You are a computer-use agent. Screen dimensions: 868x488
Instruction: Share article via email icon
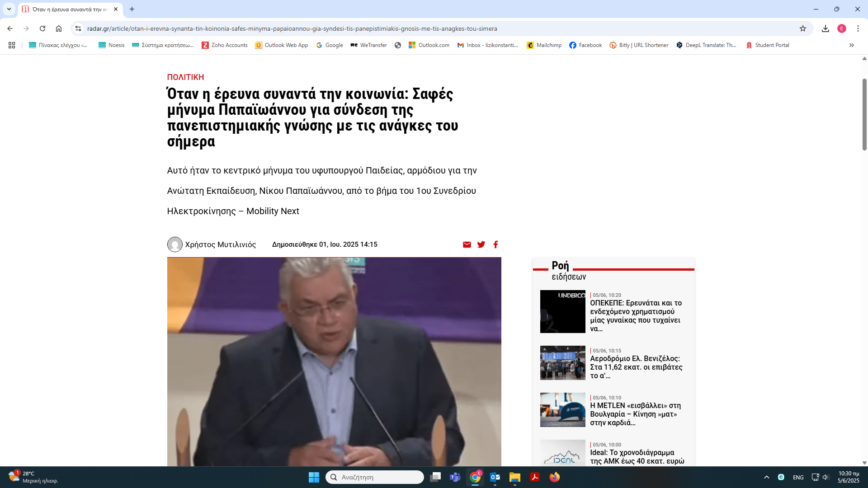click(x=467, y=244)
